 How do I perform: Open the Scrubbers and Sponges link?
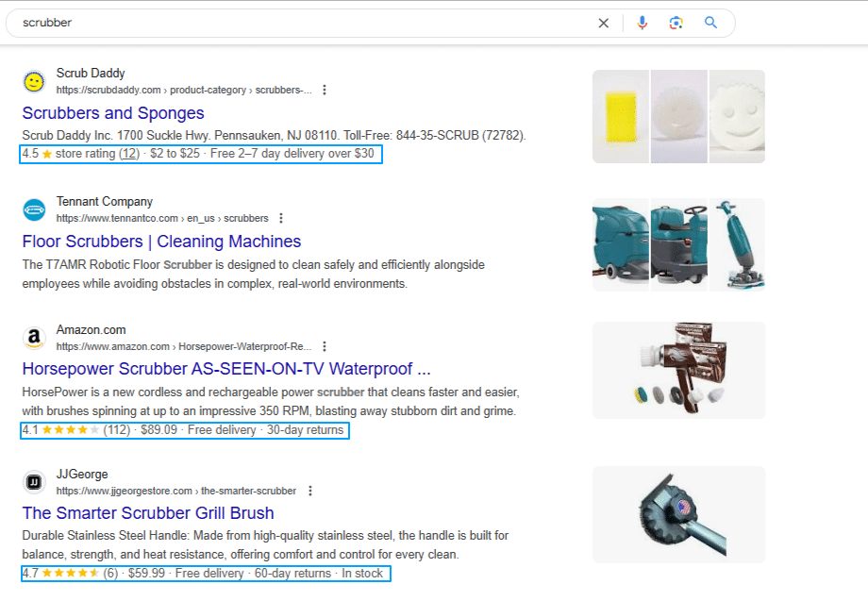coord(113,113)
